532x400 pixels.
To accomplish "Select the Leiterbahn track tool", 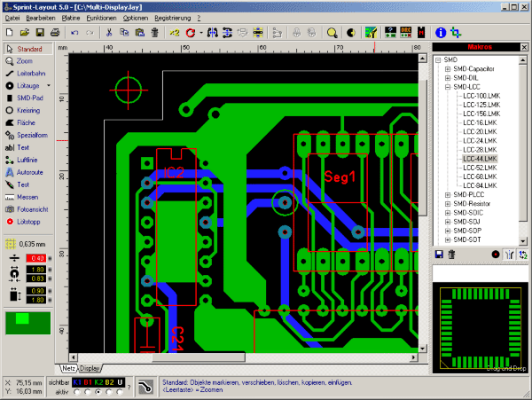I will click(x=27, y=73).
